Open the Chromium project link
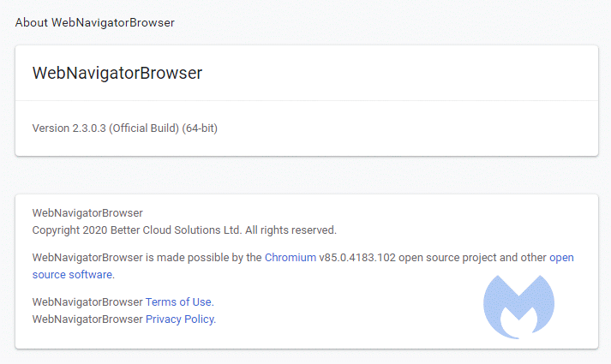The image size is (611, 364). point(290,258)
